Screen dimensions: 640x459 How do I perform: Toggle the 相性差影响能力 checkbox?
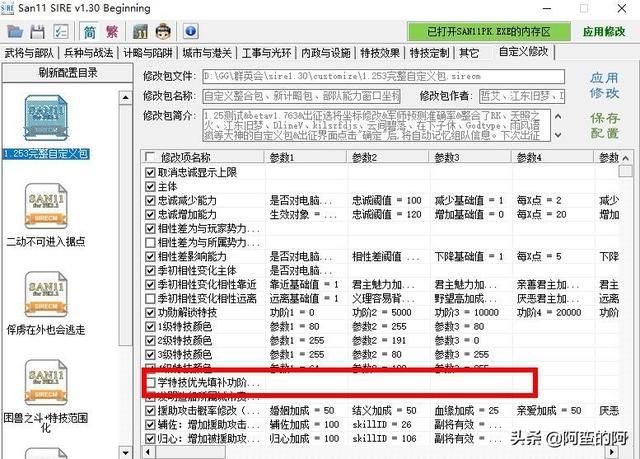[x=150, y=257]
